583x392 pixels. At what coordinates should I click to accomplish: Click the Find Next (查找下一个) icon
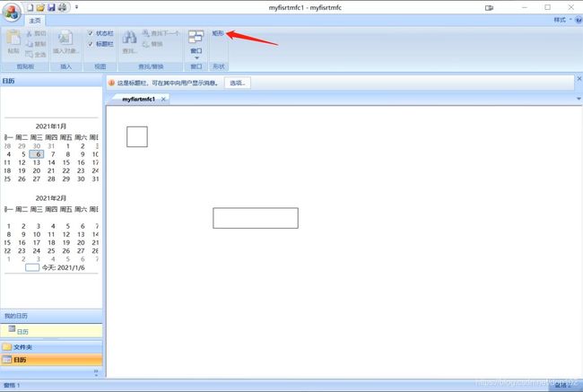(145, 33)
